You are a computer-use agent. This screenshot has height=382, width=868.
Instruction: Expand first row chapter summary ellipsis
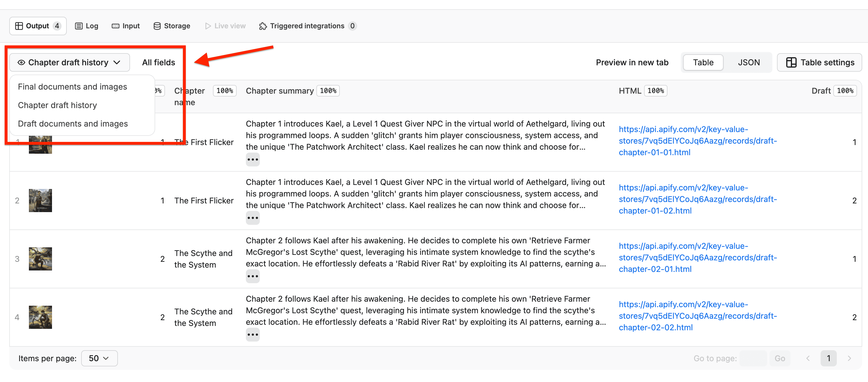point(252,160)
